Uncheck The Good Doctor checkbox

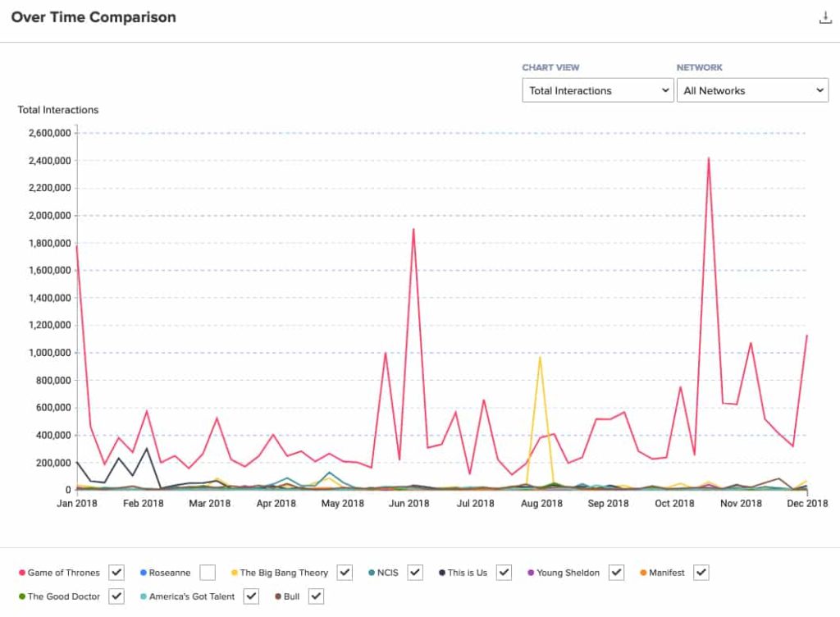coord(116,596)
